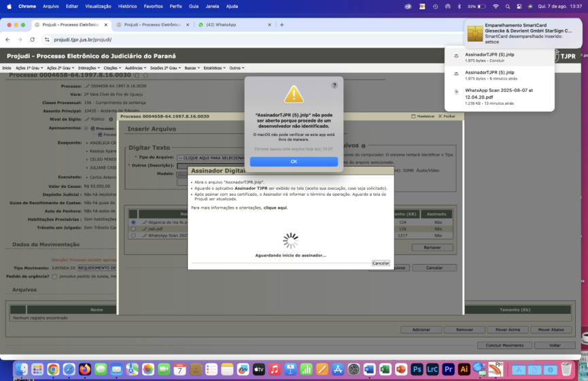Open Apple Music from the Dock

point(274,369)
